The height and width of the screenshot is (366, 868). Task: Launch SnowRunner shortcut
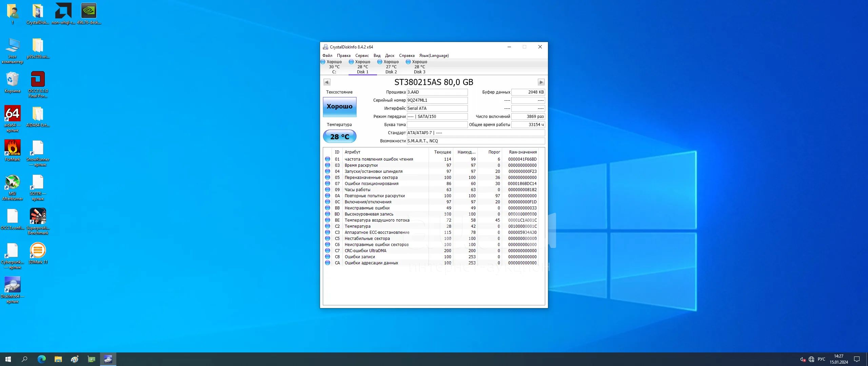38,153
